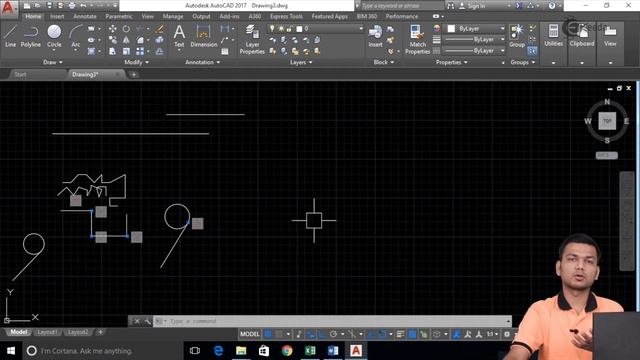Click TOP face of the ViewCube
The width and height of the screenshot is (640, 360).
click(x=607, y=121)
